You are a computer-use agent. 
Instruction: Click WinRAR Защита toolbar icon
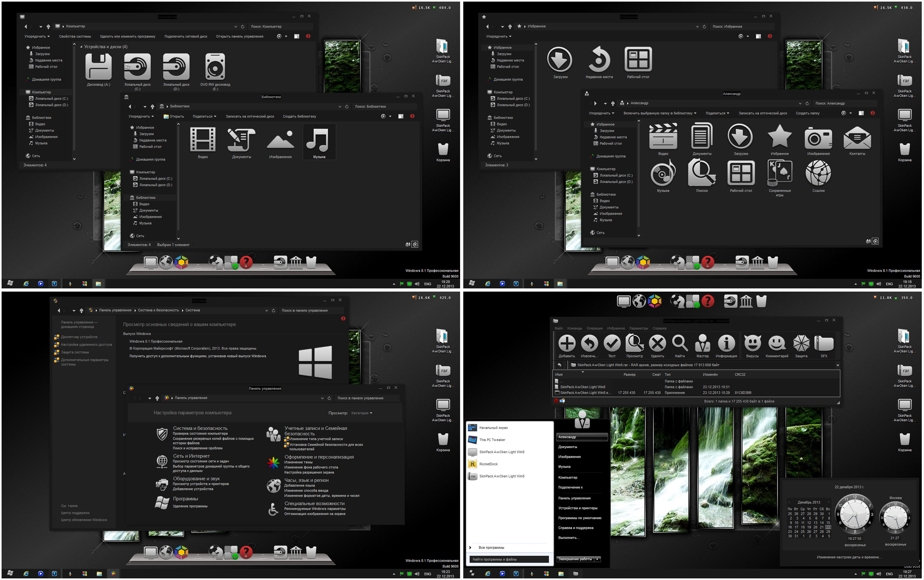[x=801, y=346]
